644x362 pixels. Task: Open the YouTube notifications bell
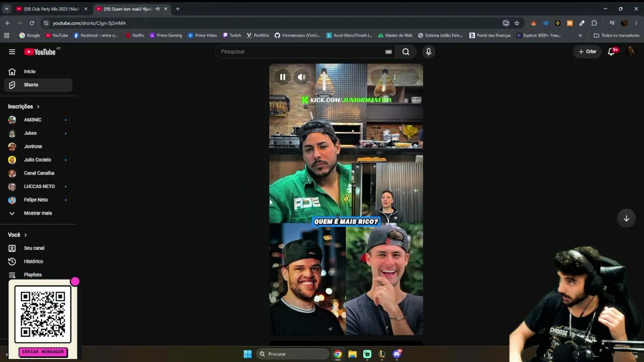pos(612,52)
